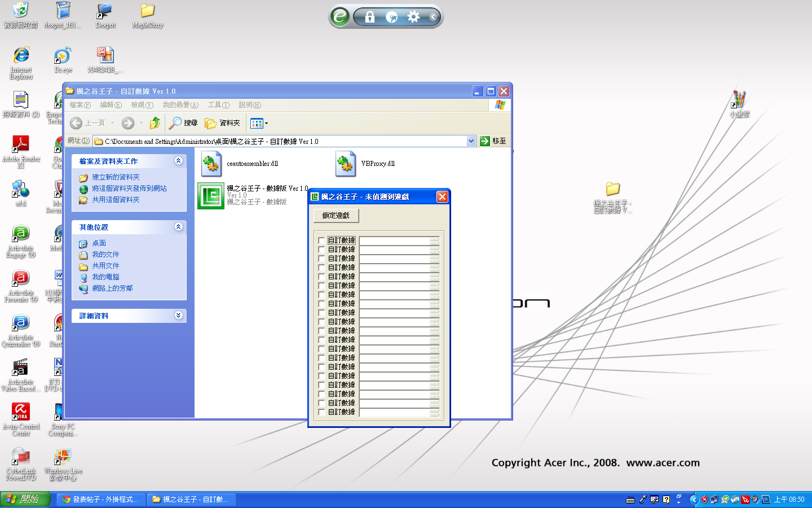Select the Adobe Reader XI desktop icon
The width and height of the screenshot is (812, 508).
pyautogui.click(x=21, y=152)
